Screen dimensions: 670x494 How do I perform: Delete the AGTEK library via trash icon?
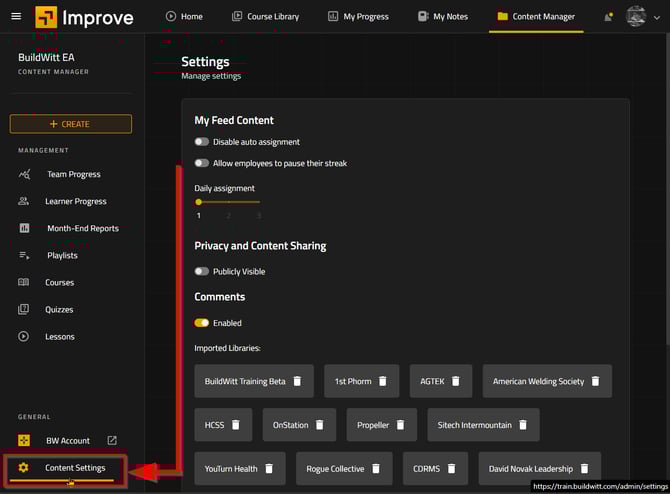pyautogui.click(x=456, y=381)
